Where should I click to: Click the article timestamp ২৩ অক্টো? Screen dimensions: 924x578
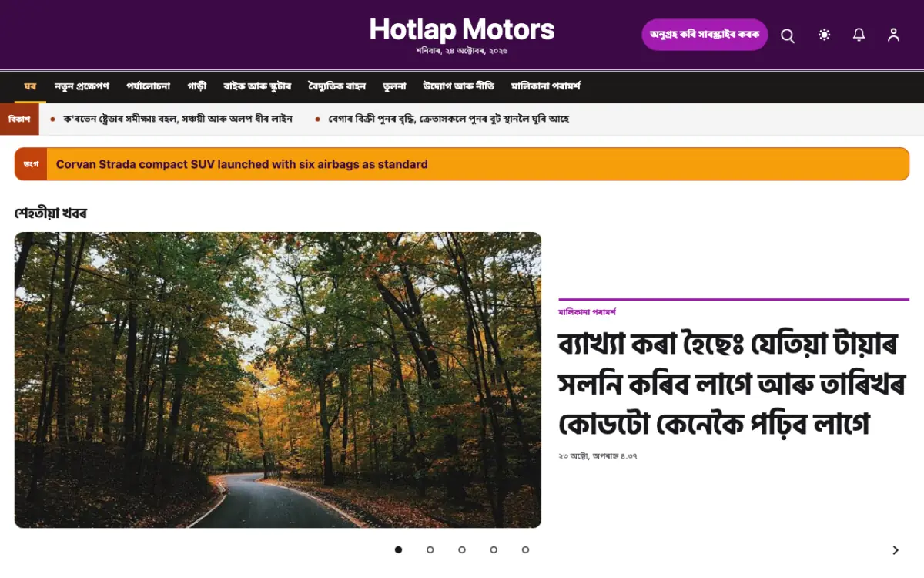click(598, 456)
